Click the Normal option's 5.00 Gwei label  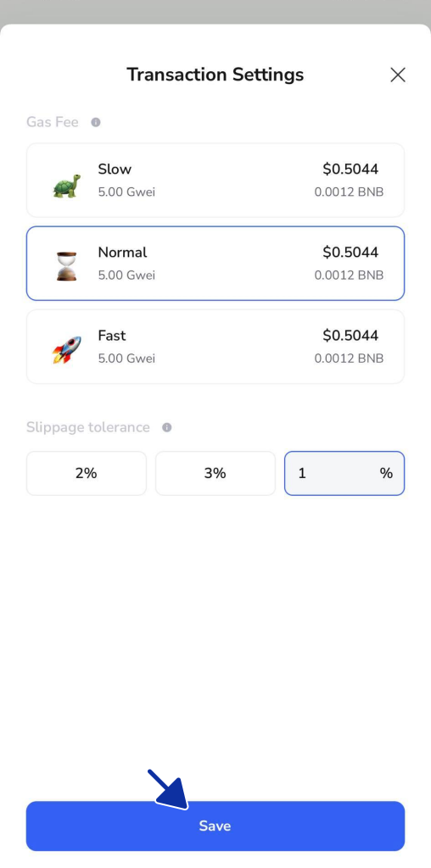[x=126, y=275]
